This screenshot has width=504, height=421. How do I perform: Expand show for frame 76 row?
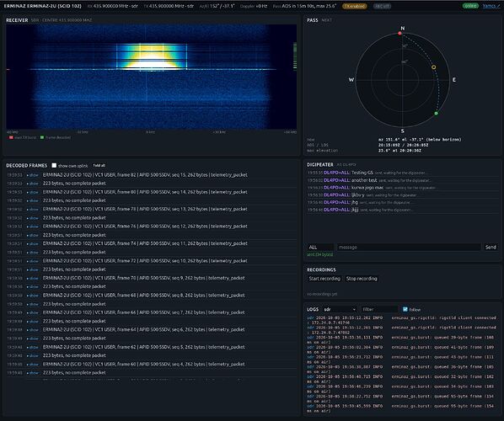tap(33, 226)
